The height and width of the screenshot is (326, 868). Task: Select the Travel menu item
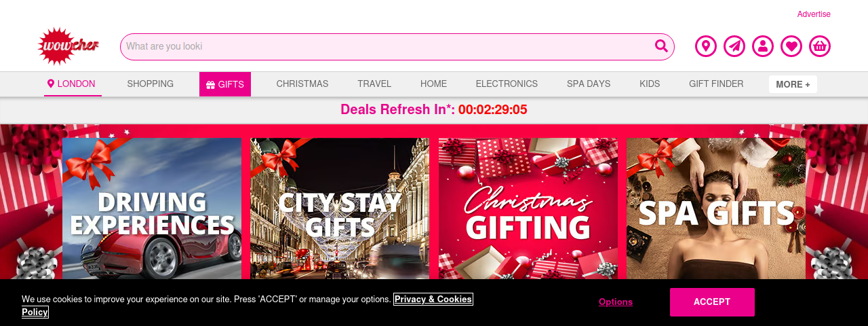tap(374, 84)
